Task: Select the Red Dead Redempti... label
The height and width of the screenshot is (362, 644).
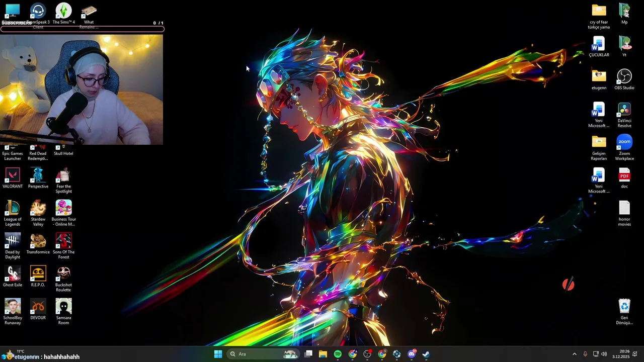Action: (38, 156)
